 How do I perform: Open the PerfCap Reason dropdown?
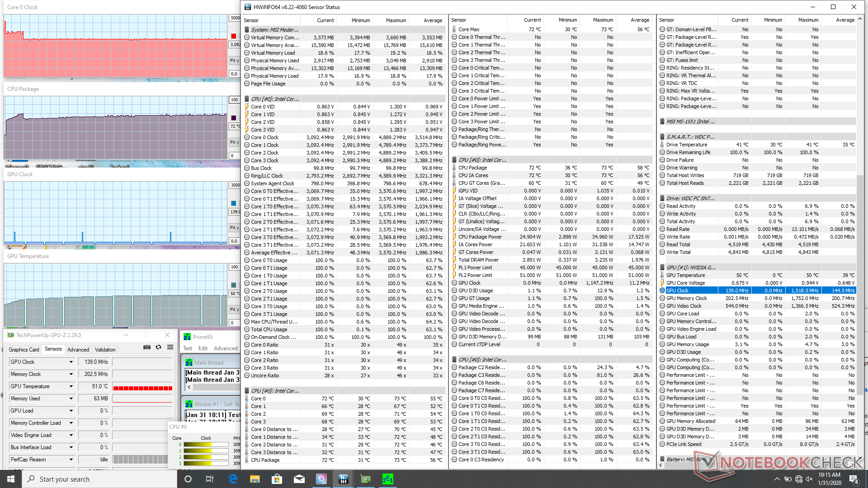[71, 460]
